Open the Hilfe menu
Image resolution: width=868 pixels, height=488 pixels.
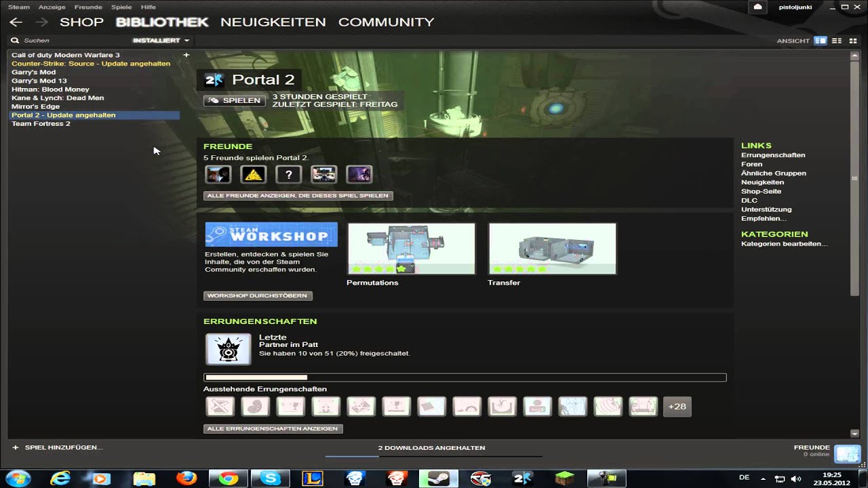pyautogui.click(x=149, y=7)
